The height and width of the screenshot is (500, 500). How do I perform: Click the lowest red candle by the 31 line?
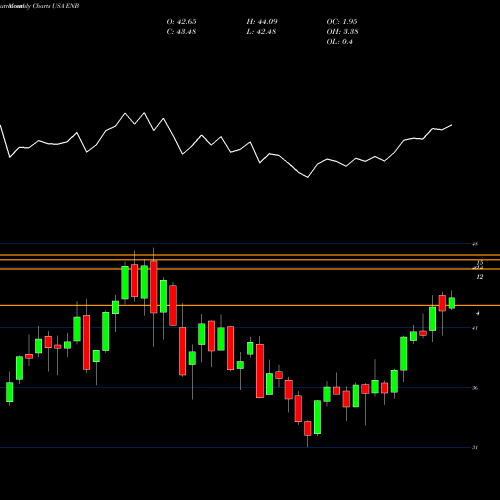click(x=307, y=428)
